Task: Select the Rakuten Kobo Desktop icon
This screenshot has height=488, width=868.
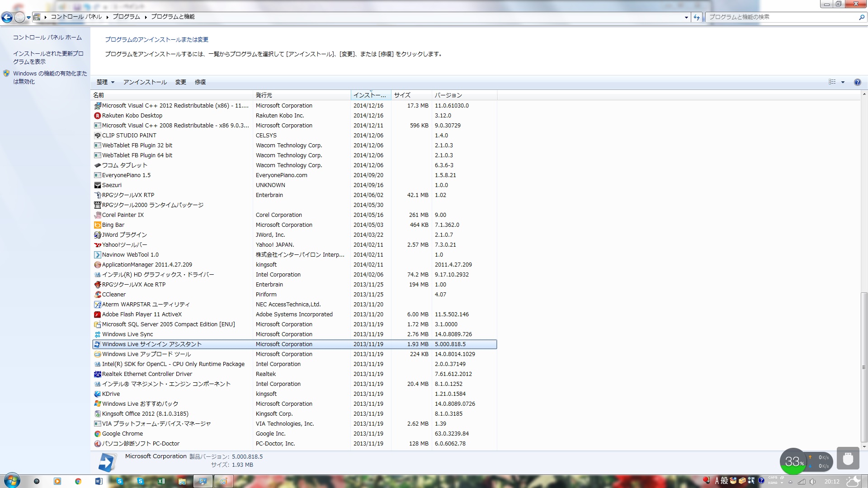Action: point(97,116)
